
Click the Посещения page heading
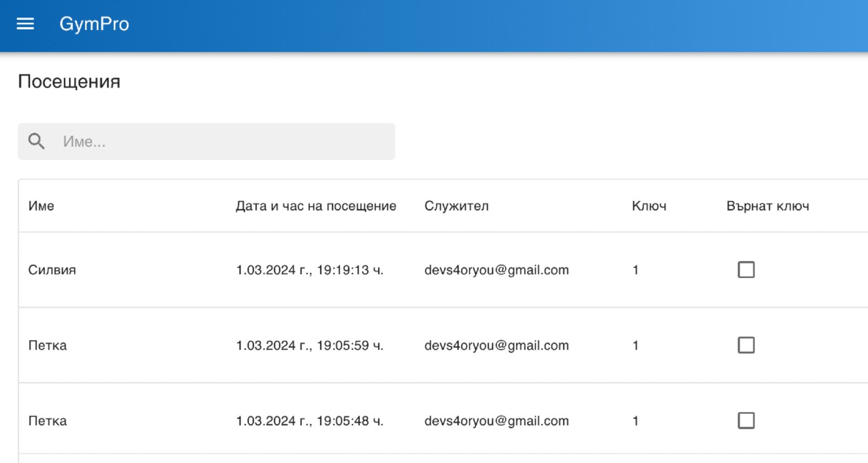coord(69,82)
